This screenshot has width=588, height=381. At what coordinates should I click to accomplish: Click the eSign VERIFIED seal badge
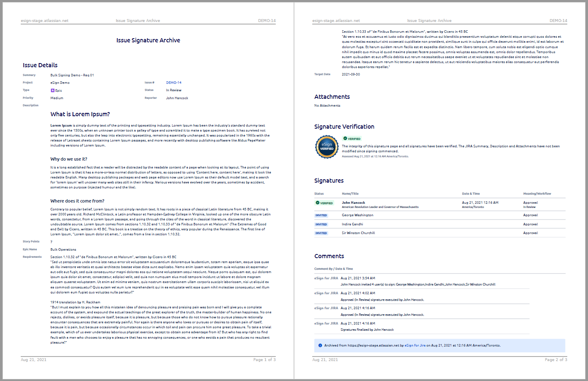327,147
